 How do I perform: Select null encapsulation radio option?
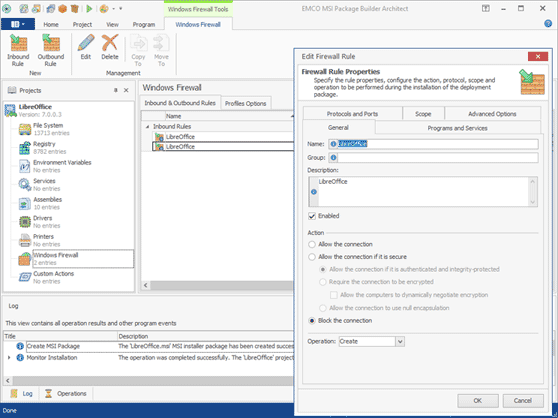tap(323, 308)
